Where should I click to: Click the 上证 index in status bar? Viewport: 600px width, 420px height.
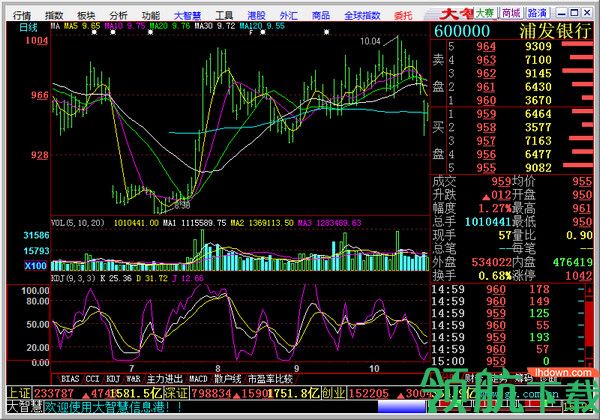point(19,393)
